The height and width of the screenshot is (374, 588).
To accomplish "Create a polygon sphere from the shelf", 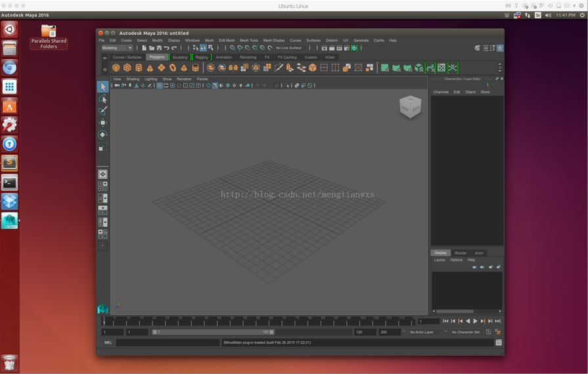I will click(x=116, y=68).
